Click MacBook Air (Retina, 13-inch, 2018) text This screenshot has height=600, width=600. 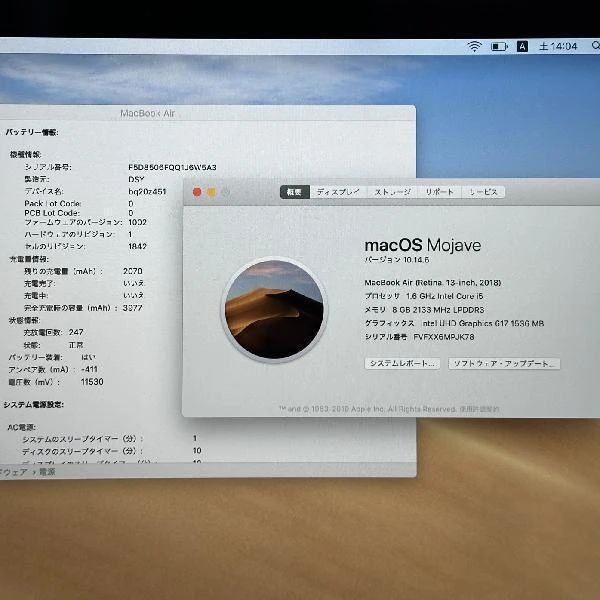(433, 283)
